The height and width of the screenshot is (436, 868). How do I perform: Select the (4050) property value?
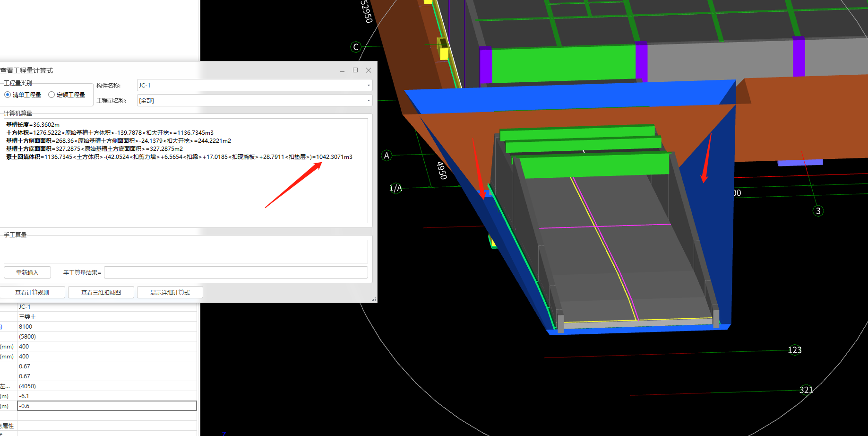click(107, 386)
